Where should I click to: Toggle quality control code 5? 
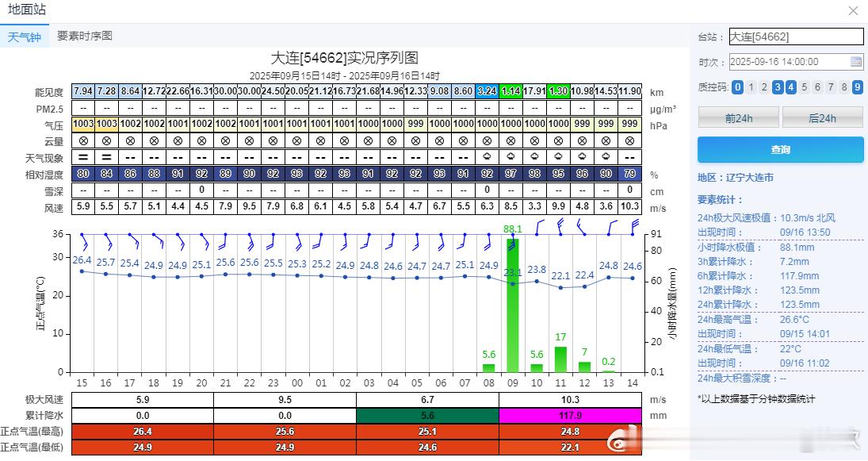[805, 87]
